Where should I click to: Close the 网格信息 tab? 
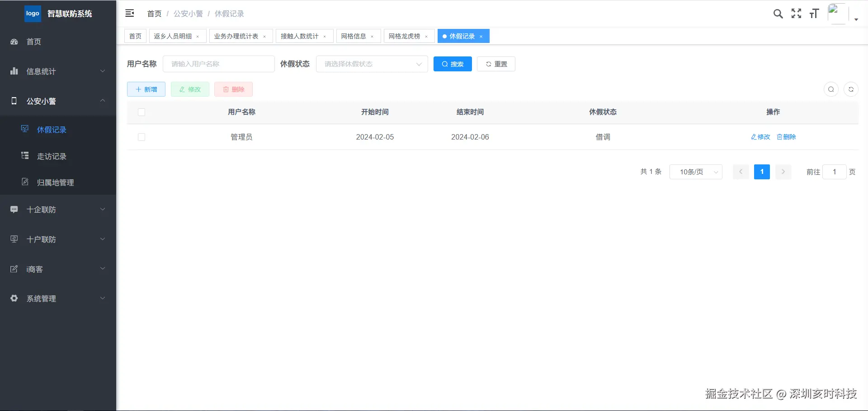372,37
